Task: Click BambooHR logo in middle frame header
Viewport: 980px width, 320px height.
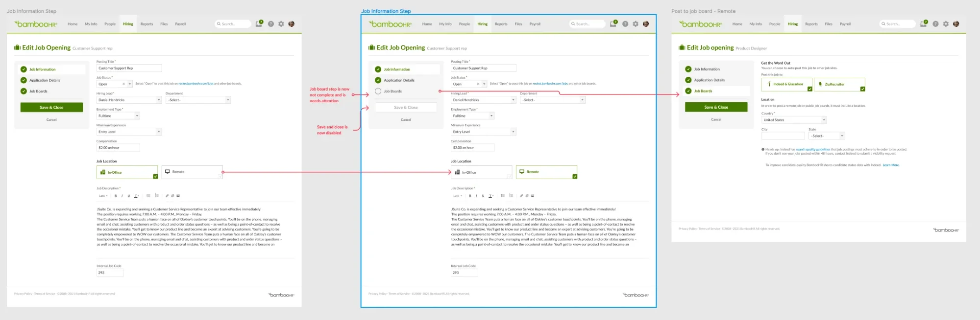Action: click(391, 24)
